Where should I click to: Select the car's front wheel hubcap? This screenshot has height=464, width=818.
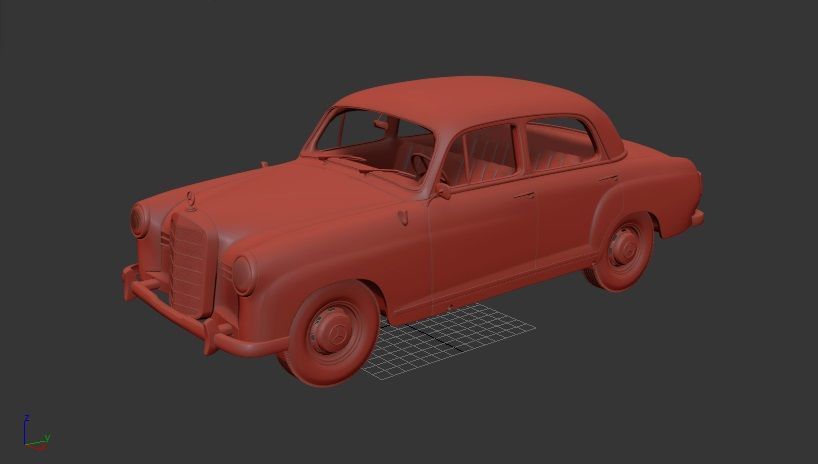tap(334, 330)
